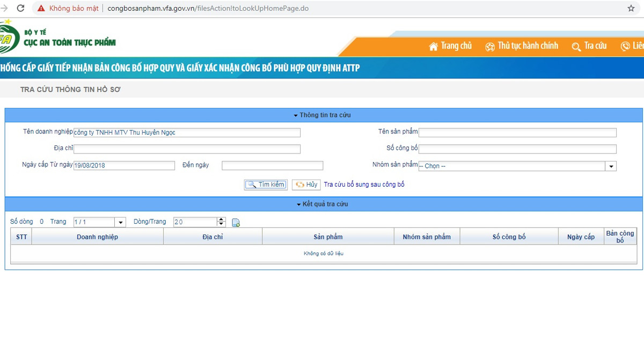Click the magnifier icon in Tra cứu nav
This screenshot has width=644, height=361.
pos(575,46)
